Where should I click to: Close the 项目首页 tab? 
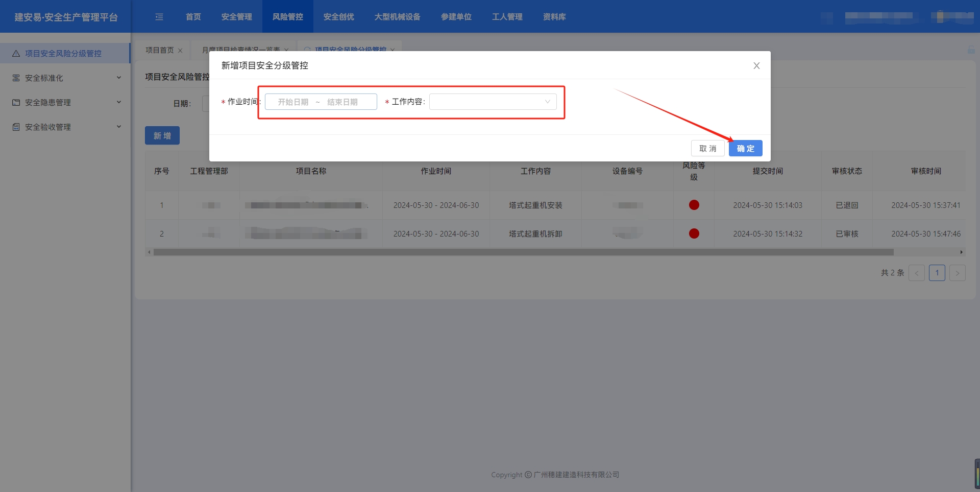coord(180,51)
